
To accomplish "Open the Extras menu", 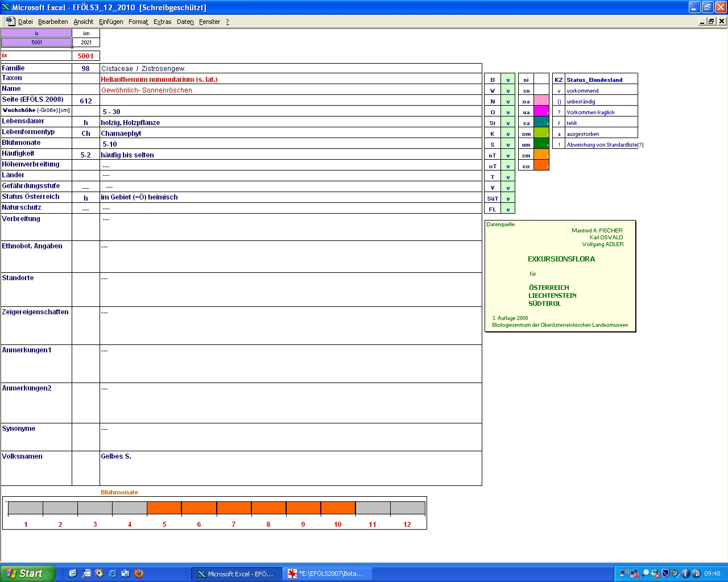I will pos(162,22).
